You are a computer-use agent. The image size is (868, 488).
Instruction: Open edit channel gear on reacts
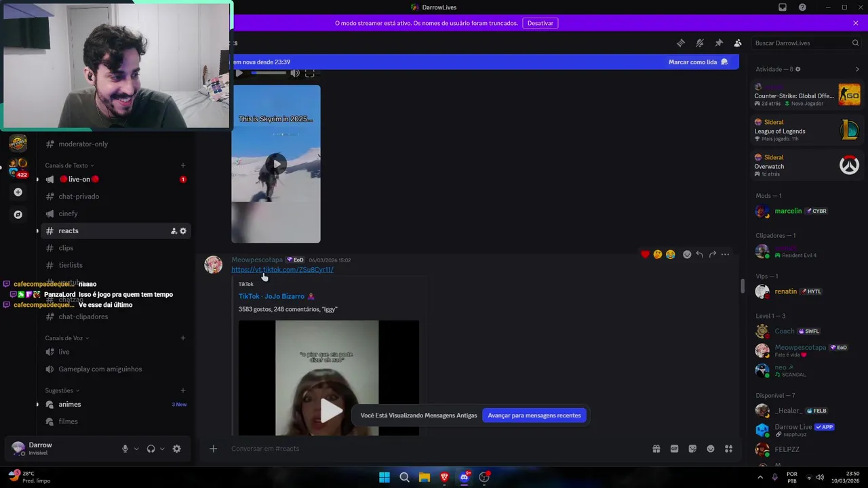(183, 231)
